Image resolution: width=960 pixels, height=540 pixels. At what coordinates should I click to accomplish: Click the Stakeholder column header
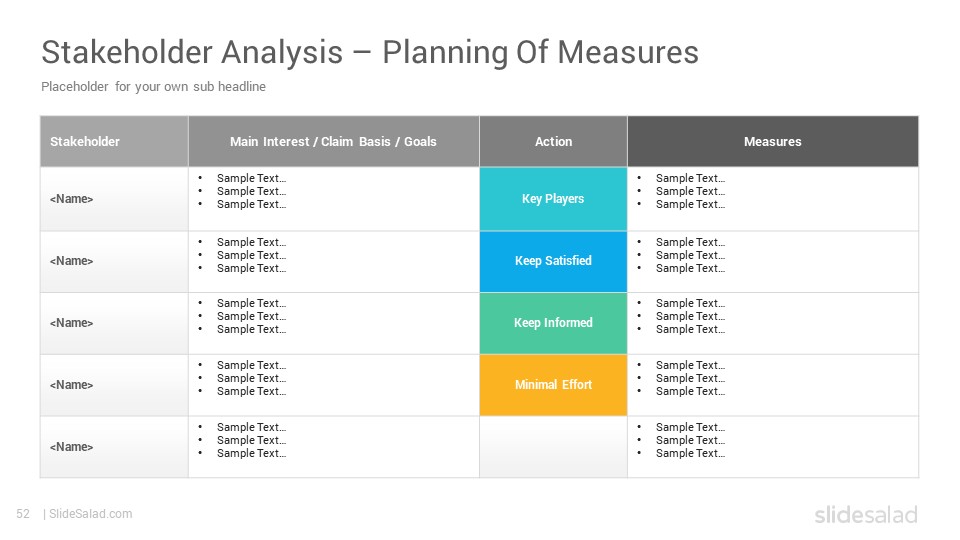(x=114, y=141)
